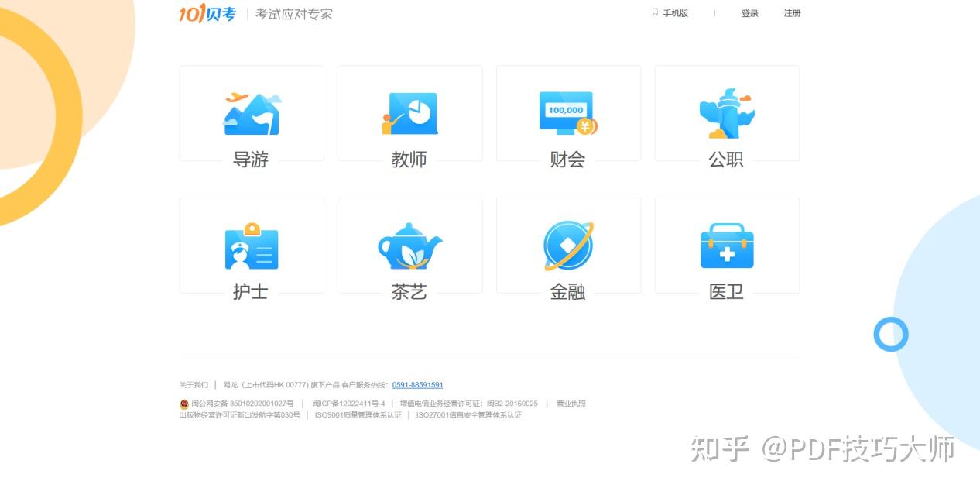Open the 财会 accounting monitor icon
This screenshot has height=488, width=980.
point(568,114)
